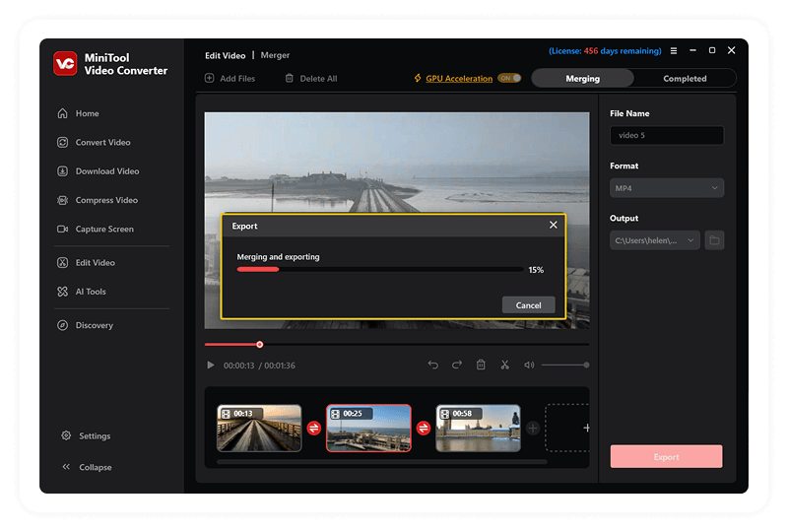The width and height of the screenshot is (788, 532).
Task: Open the MP4 Format dropdown
Action: [667, 188]
